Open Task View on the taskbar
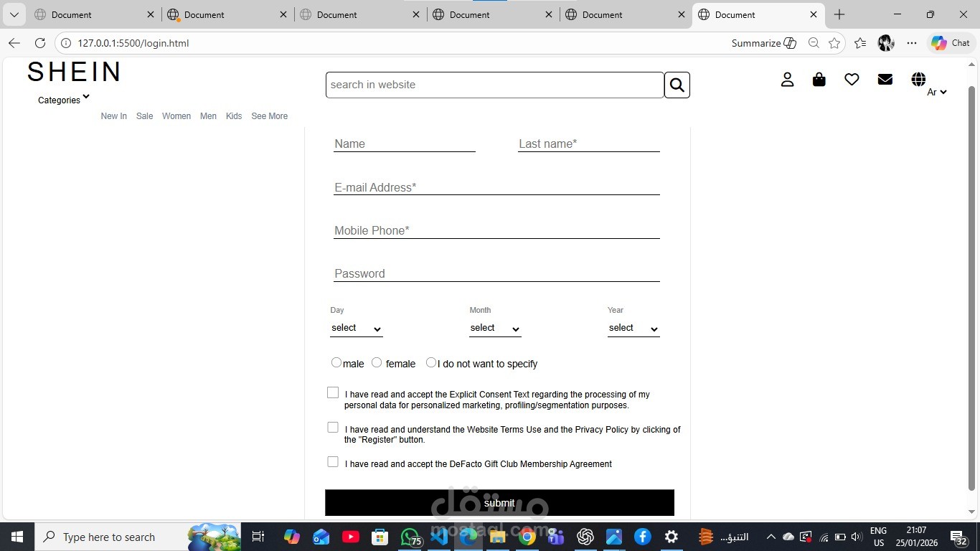This screenshot has height=551, width=980. (x=258, y=537)
